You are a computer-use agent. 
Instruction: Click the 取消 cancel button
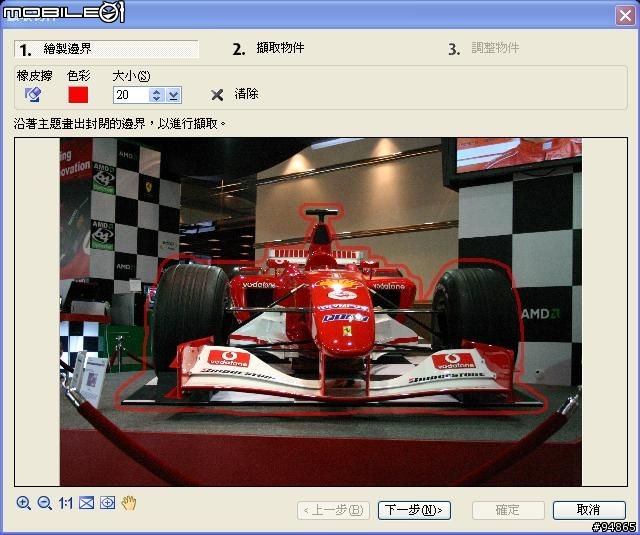click(589, 510)
